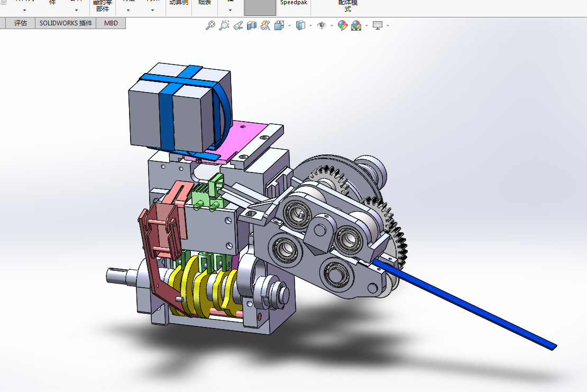Image resolution: width=587 pixels, height=392 pixels.
Task: Switch to the MBD tab
Action: (x=111, y=23)
